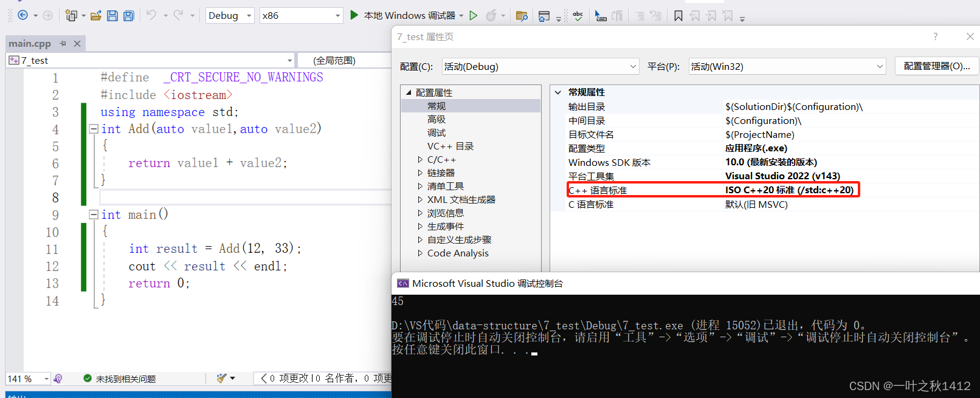980x398 pixels.
Task: Expand the Code Analysis tree node
Action: click(420, 253)
